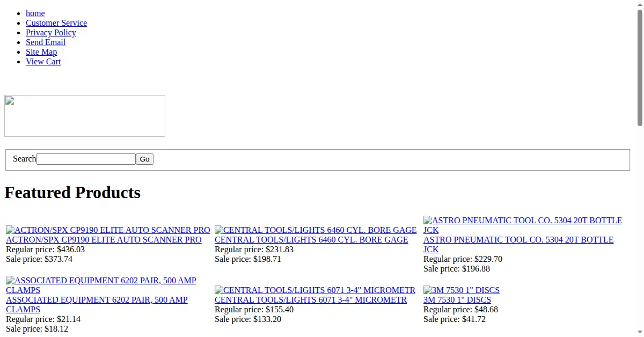
Task: Select Sale price: $373.74 text
Action: coord(39,259)
